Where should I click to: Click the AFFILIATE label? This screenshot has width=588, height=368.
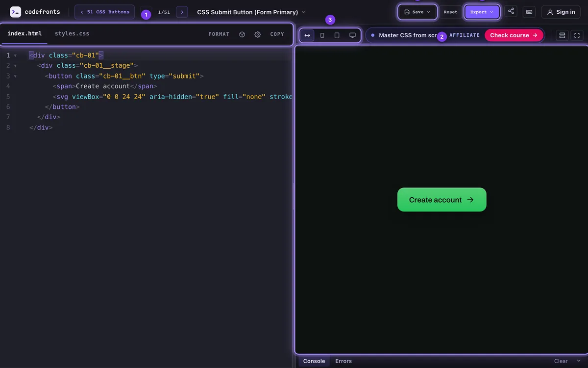[x=465, y=35]
